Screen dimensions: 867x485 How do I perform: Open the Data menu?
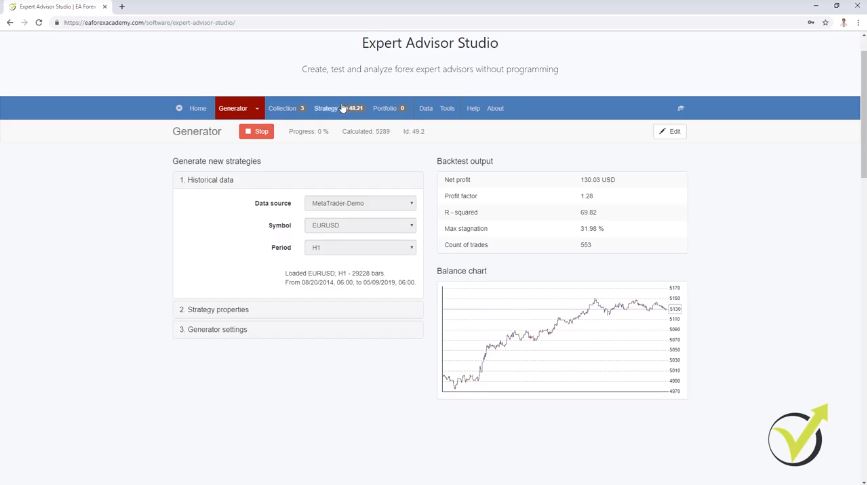[x=426, y=108]
